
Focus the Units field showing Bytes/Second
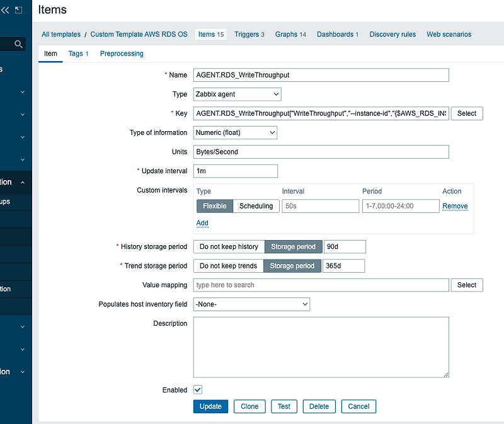tap(321, 152)
